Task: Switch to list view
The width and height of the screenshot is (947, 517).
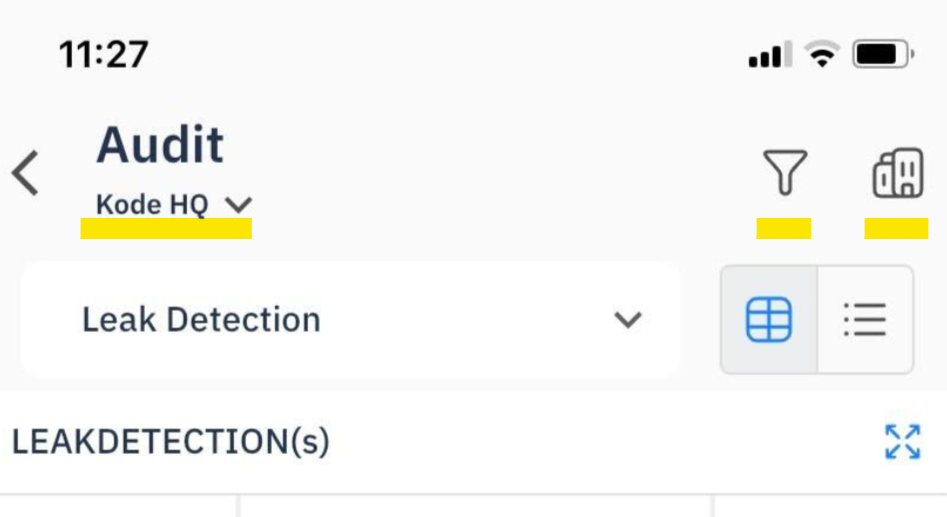Action: pyautogui.click(x=865, y=320)
